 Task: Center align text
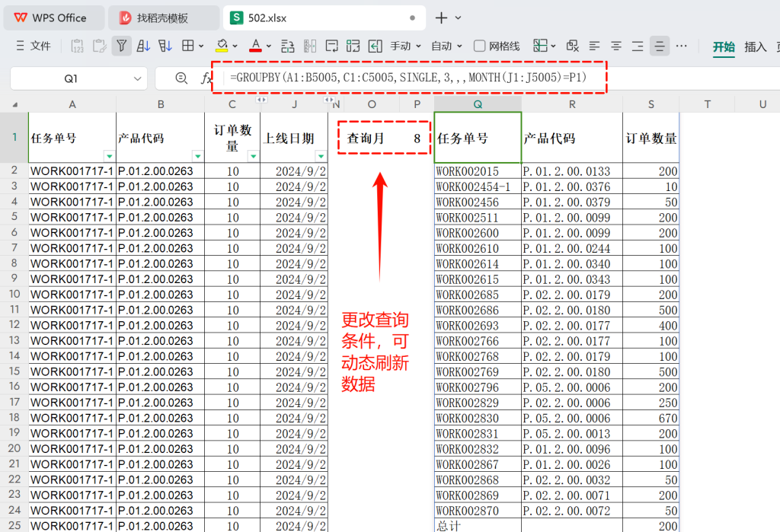615,46
